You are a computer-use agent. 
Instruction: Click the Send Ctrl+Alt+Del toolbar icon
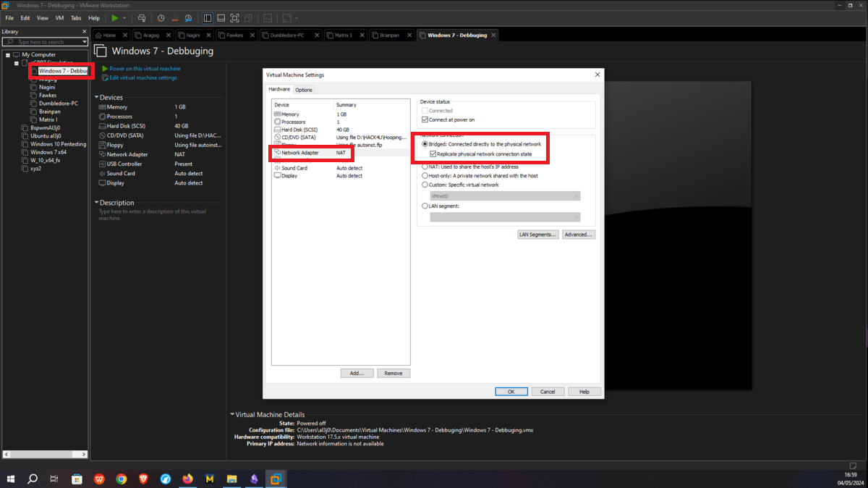[x=141, y=18]
